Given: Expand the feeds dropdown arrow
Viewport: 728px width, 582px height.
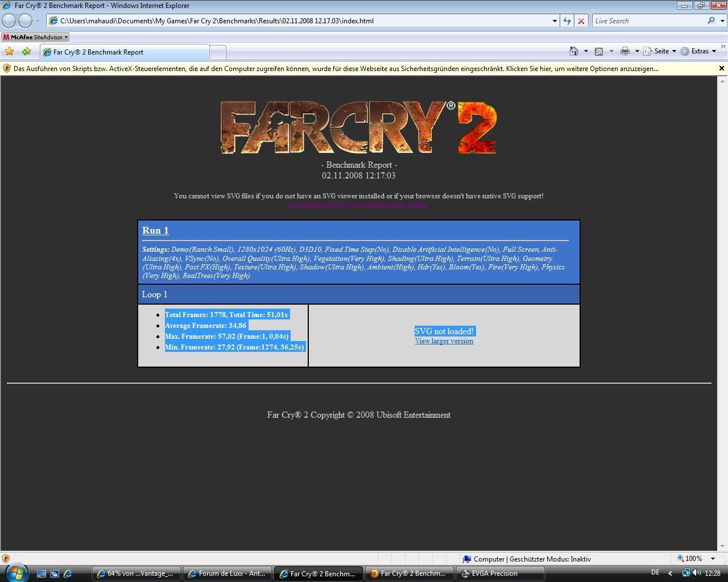Looking at the screenshot, I should pyautogui.click(x=611, y=51).
